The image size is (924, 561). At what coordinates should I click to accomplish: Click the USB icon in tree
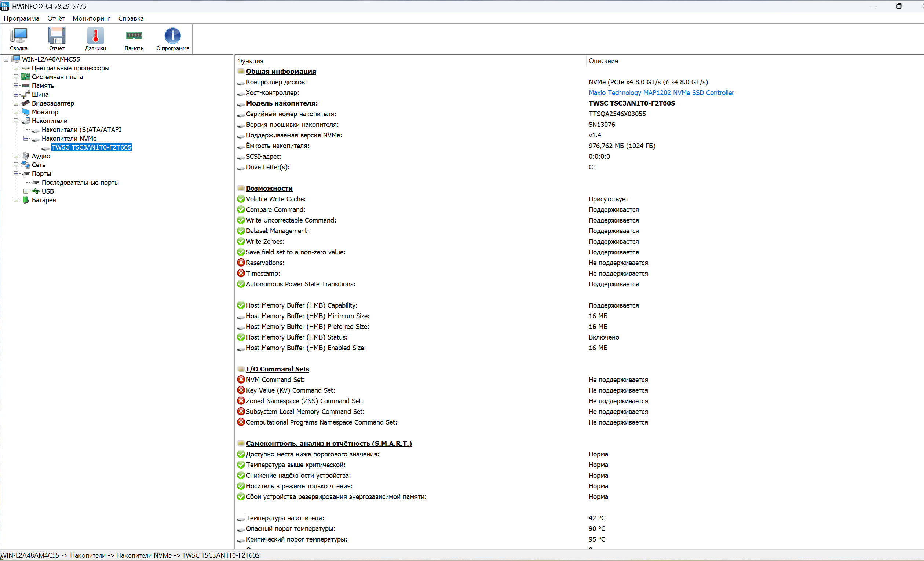(36, 191)
